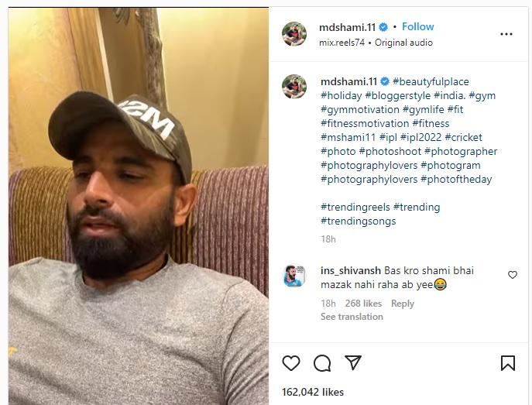This screenshot has width=532, height=405.
Task: Open mdshami.11 profile picture in header
Action: (294, 33)
